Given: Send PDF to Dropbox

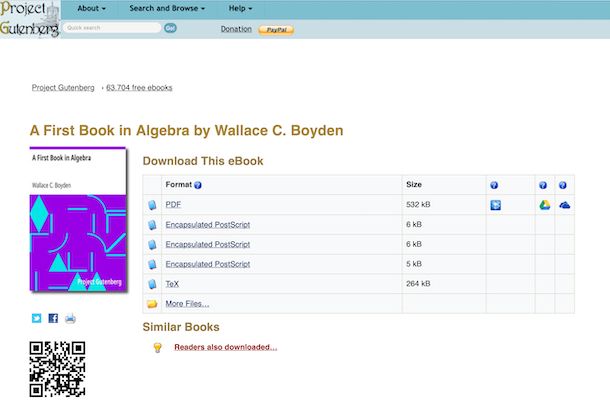Looking at the screenshot, I should point(495,205).
